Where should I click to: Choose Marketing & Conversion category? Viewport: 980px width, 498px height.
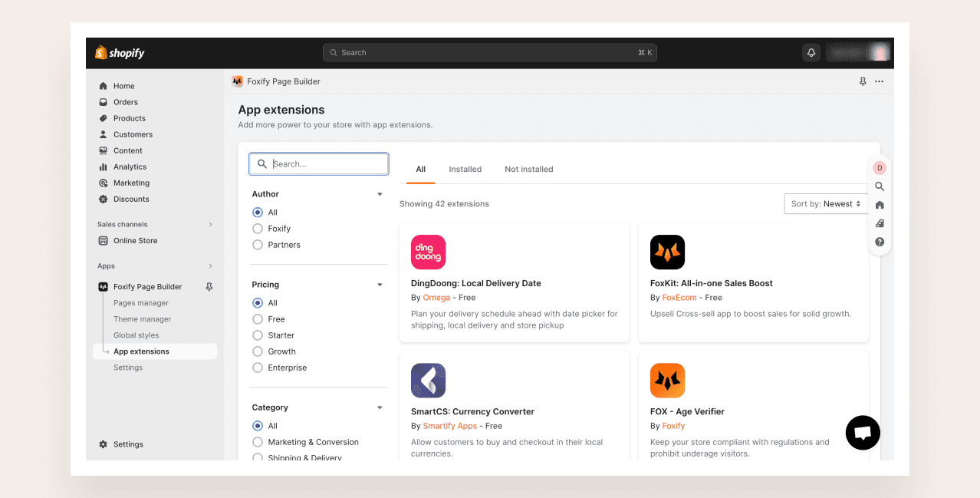[258, 442]
